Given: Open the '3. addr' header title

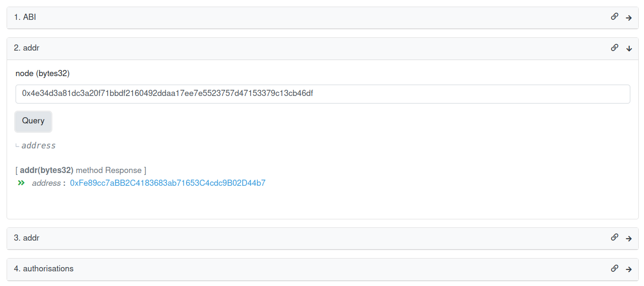Looking at the screenshot, I should click(26, 238).
